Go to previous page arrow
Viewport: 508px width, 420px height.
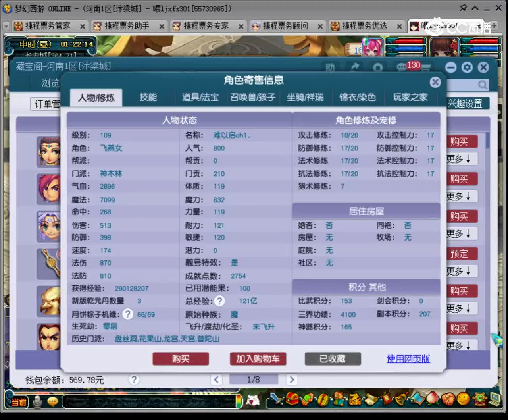(216, 380)
